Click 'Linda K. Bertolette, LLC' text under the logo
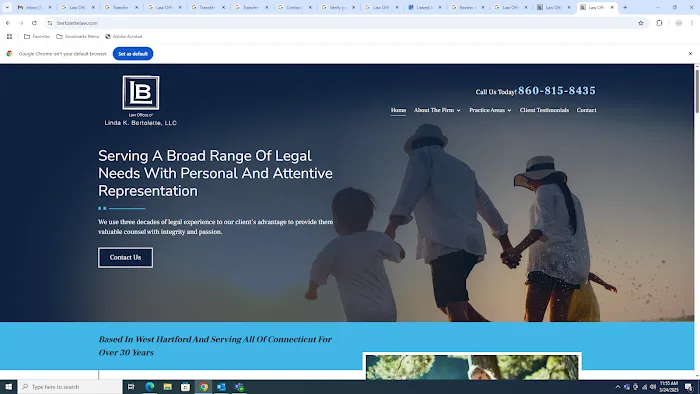 point(141,123)
